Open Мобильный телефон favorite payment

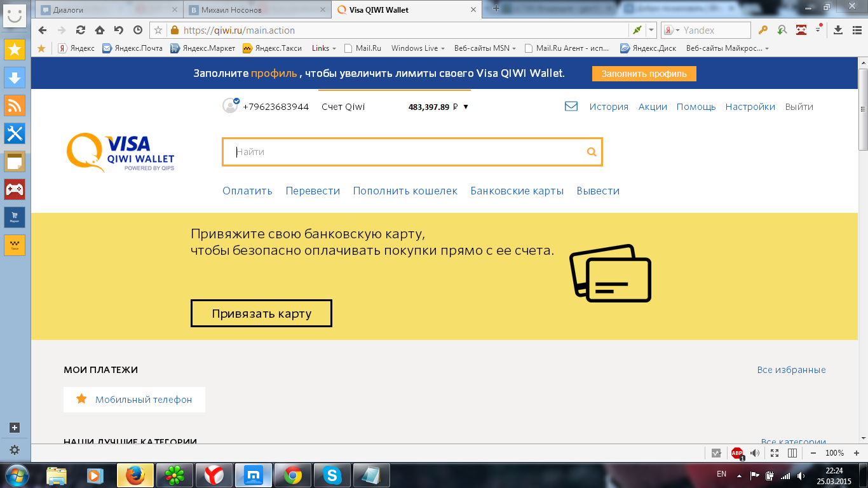[x=134, y=400]
